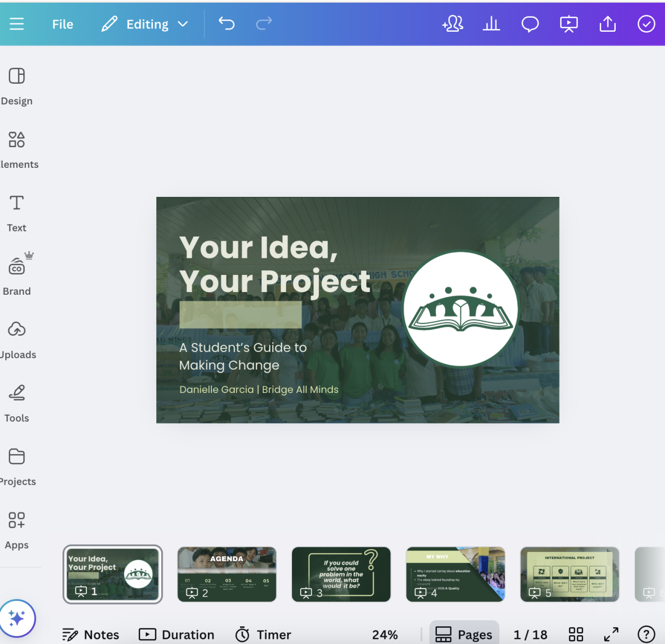The height and width of the screenshot is (644, 665).
Task: Open the File menu
Action: (x=62, y=24)
